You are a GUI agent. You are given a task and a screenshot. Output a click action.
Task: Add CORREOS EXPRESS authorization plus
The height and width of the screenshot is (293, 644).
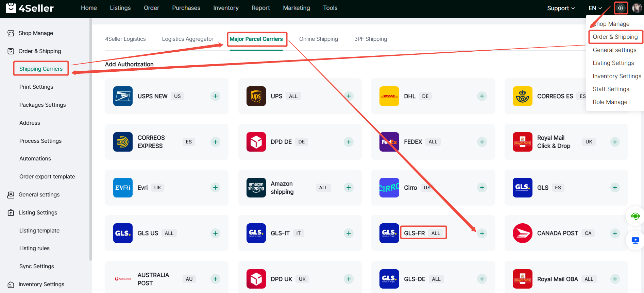215,142
